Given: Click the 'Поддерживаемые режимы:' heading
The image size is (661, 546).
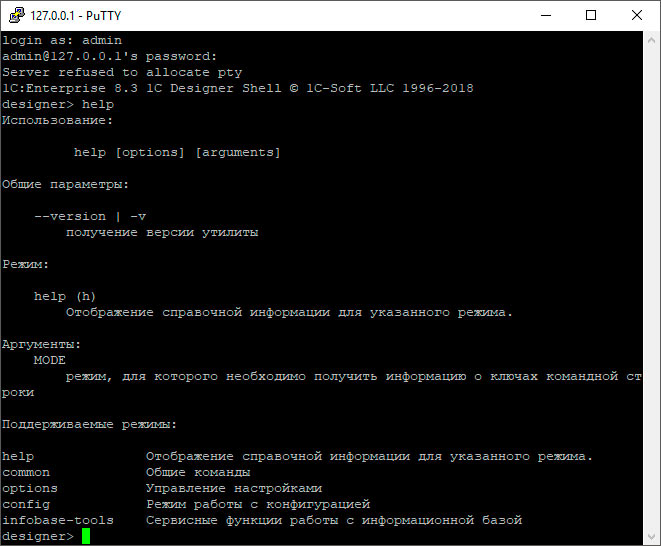Looking at the screenshot, I should 89,425.
